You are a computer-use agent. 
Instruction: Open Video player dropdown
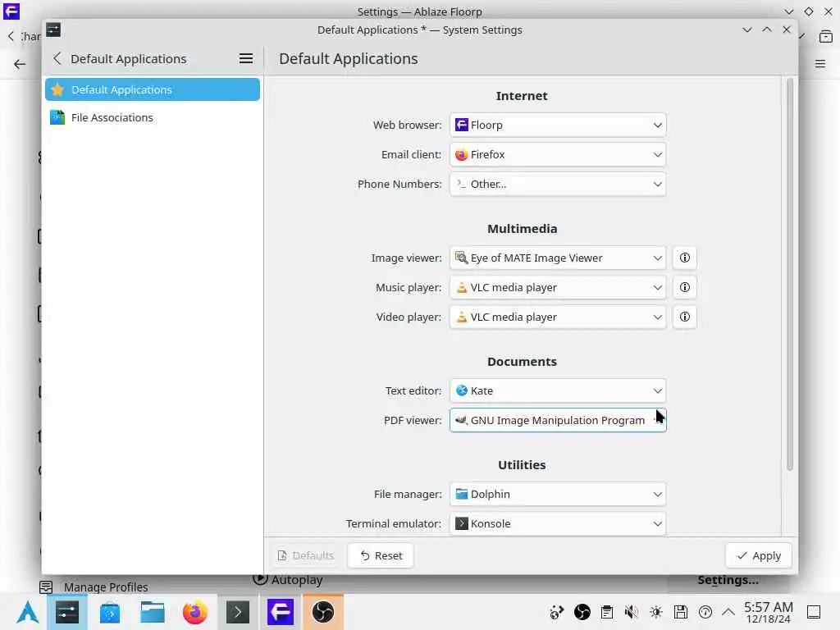coord(558,317)
